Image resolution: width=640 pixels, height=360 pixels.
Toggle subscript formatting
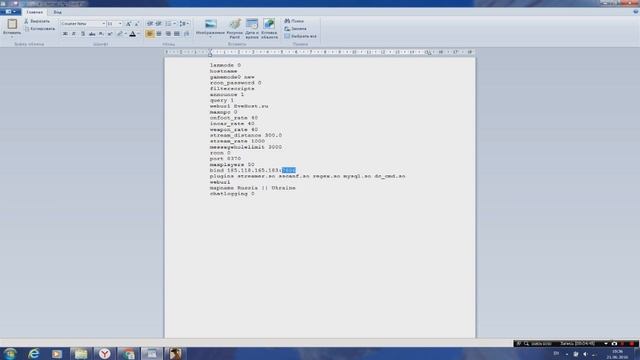tap(101, 34)
